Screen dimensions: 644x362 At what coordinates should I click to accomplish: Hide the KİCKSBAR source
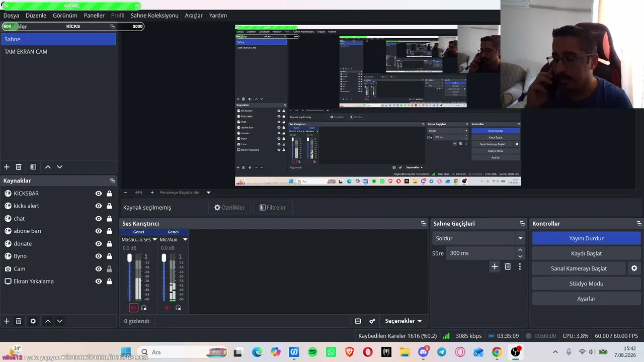[99, 194]
